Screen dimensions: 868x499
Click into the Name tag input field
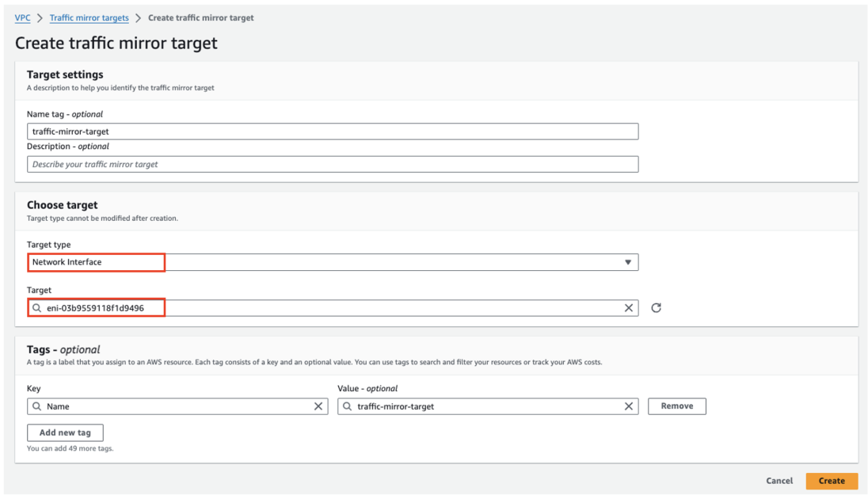333,131
